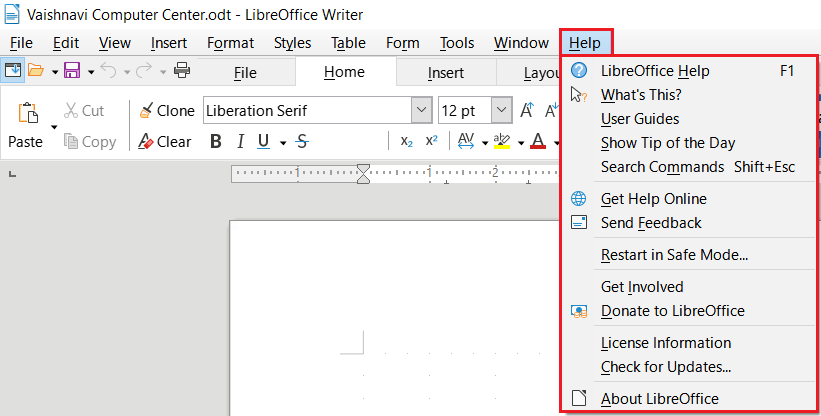This screenshot has height=416, width=821.
Task: Click the notebookbar menu toggle icon
Action: pos(13,70)
